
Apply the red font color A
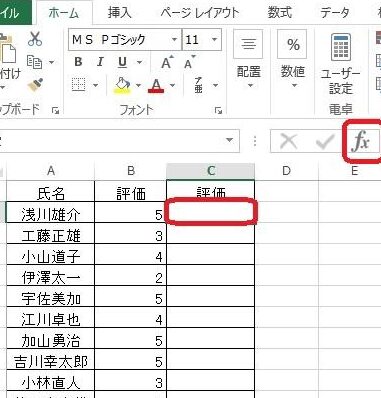coord(156,85)
